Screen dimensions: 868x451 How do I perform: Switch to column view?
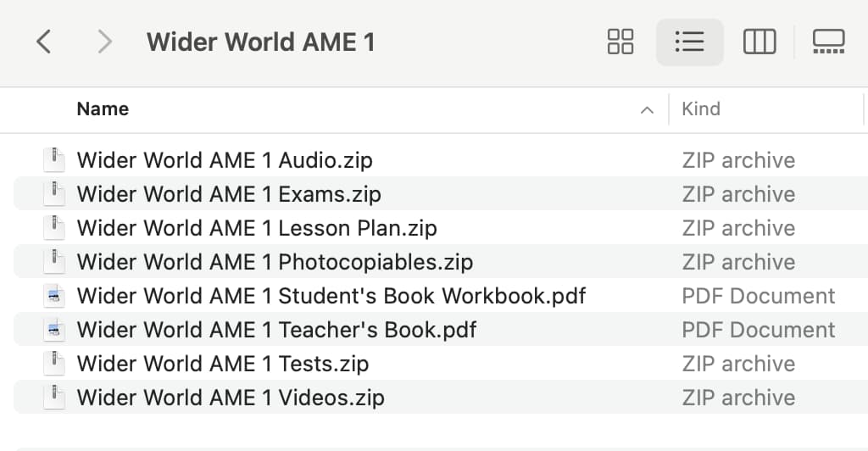coord(759,42)
